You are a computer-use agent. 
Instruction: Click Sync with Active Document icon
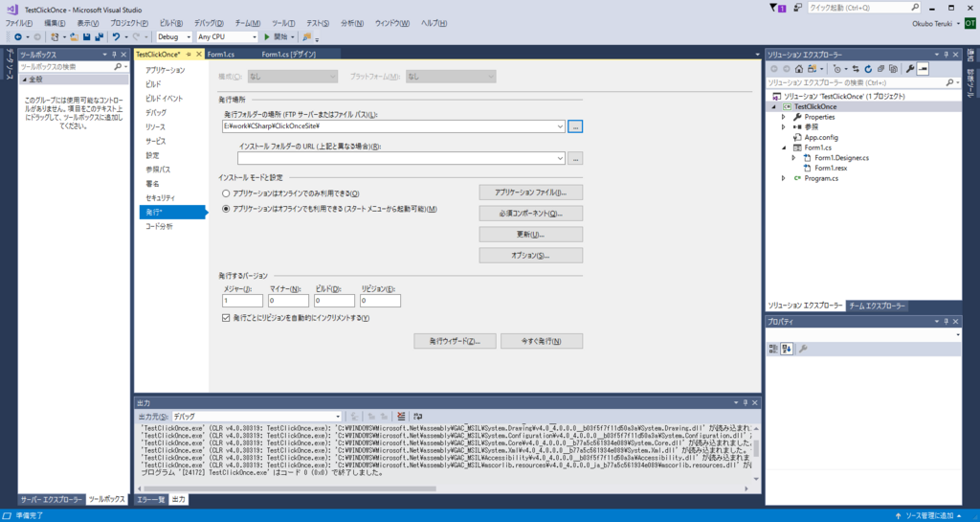pos(856,69)
